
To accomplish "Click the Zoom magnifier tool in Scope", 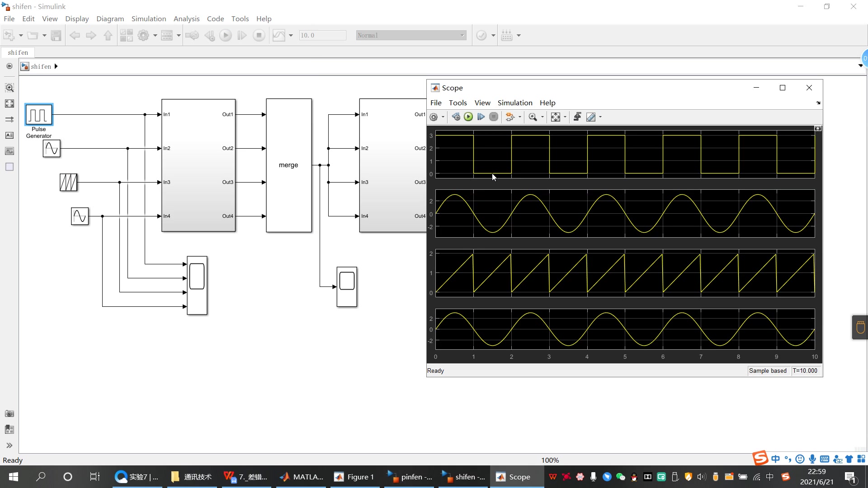I will [x=533, y=117].
